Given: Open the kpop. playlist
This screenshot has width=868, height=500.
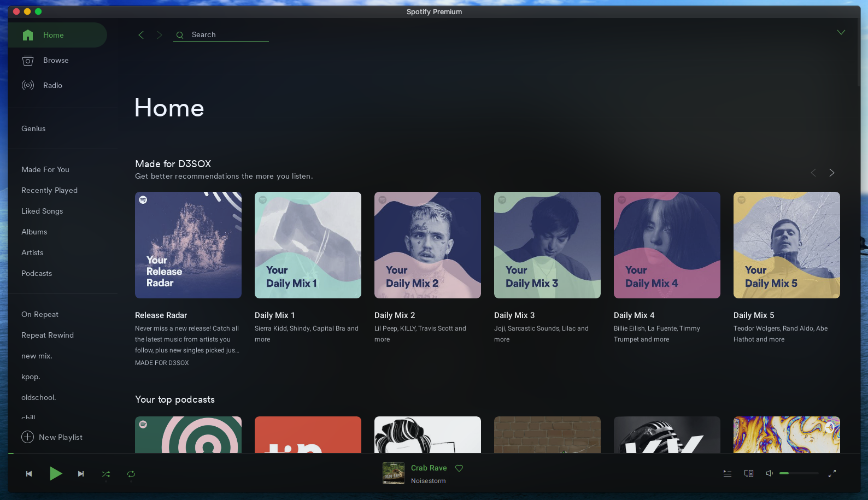Looking at the screenshot, I should (x=31, y=377).
